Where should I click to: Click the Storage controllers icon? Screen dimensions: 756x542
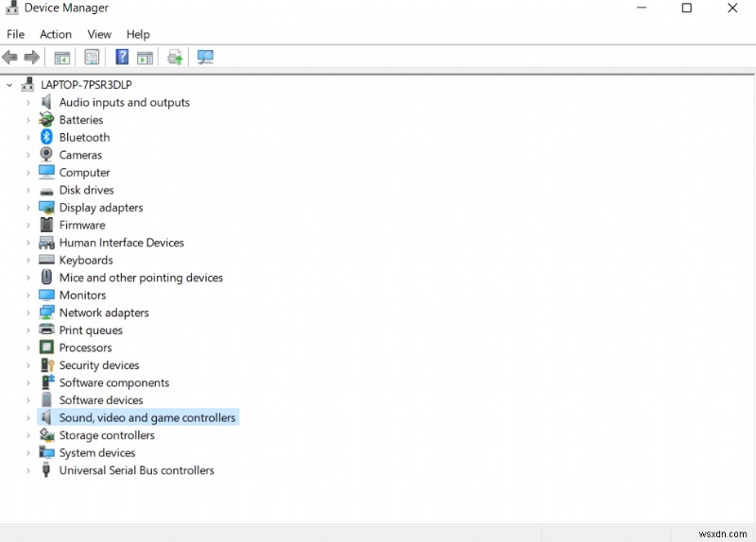(x=46, y=434)
